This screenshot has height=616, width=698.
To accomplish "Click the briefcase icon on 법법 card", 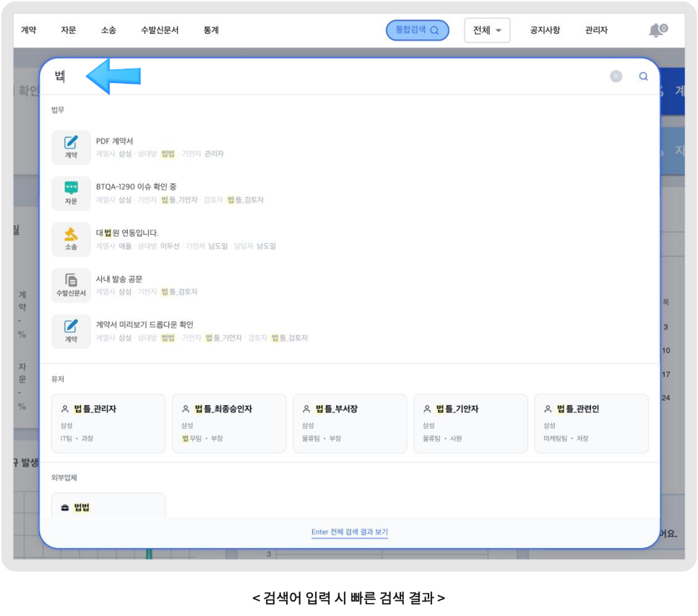I will [65, 508].
